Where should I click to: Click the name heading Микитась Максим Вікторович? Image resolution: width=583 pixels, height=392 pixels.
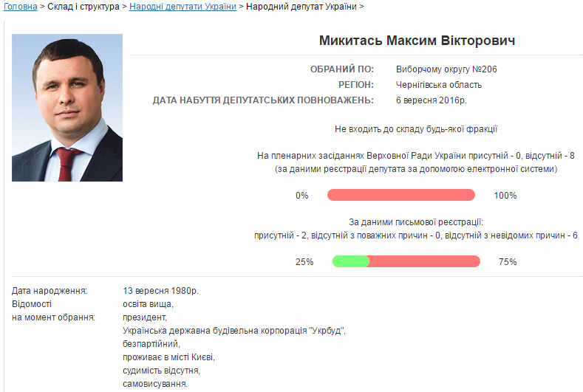[417, 41]
